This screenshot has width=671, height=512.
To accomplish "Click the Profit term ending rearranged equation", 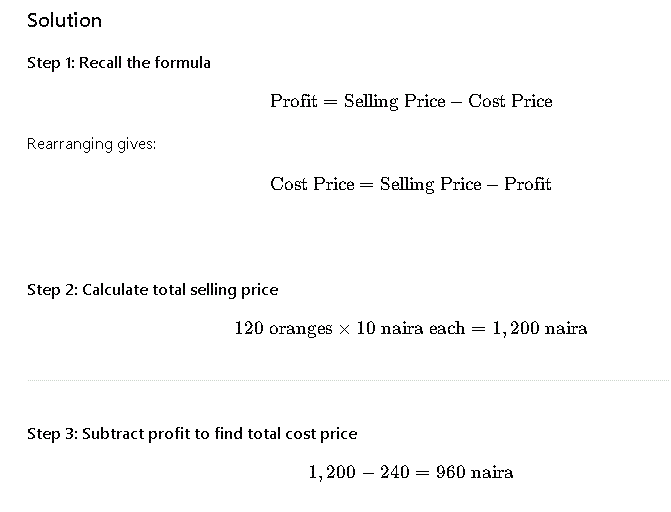I will [x=528, y=185].
